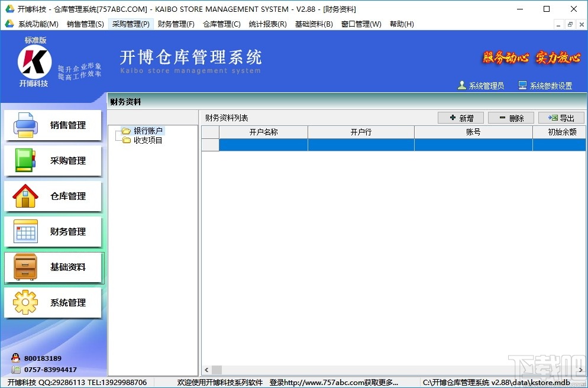Click the 删除 button
The height and width of the screenshot is (388, 588).
click(x=511, y=118)
